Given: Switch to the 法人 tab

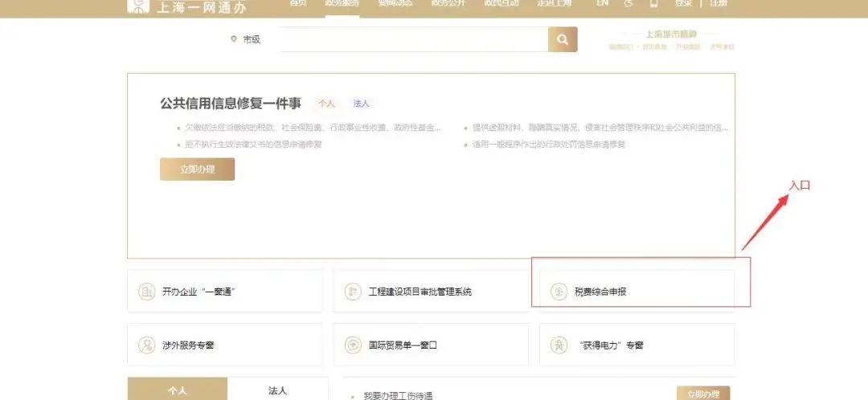Looking at the screenshot, I should (x=278, y=390).
